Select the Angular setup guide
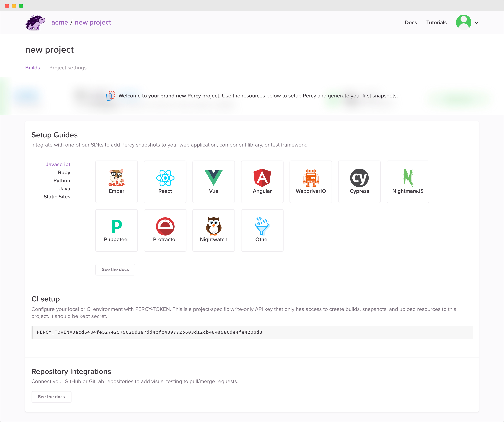Image resolution: width=504 pixels, height=422 pixels. pyautogui.click(x=262, y=182)
